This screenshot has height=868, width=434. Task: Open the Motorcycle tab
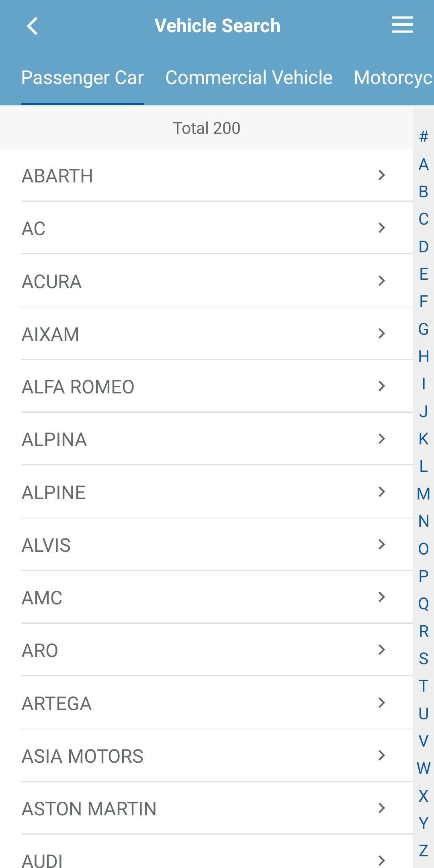coord(393,78)
